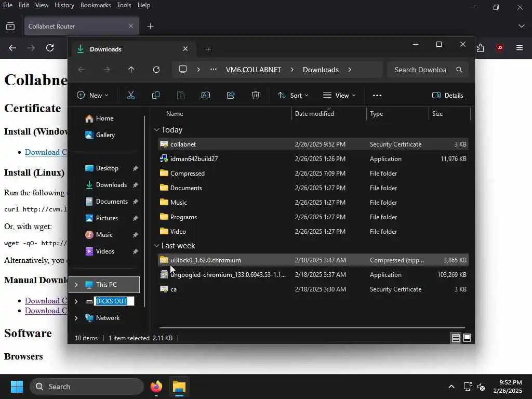Click the first Download link under Manual Download
Screen dimensions: 532x399
coord(46,301)
